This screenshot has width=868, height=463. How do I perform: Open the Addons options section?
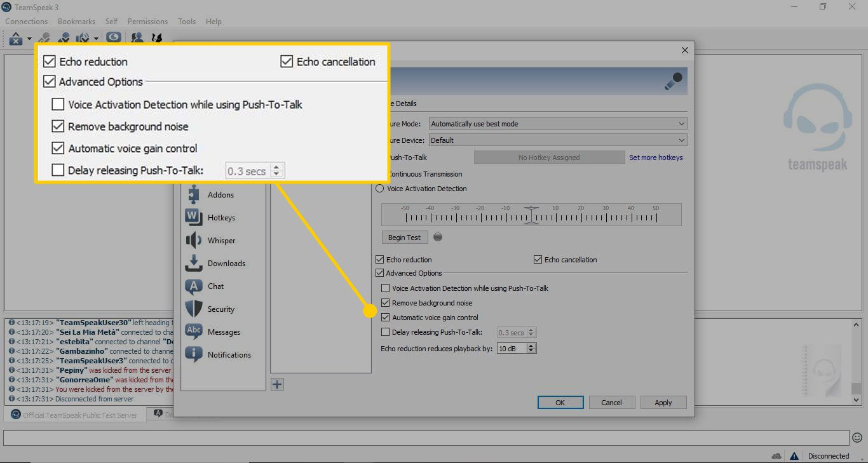coord(220,195)
